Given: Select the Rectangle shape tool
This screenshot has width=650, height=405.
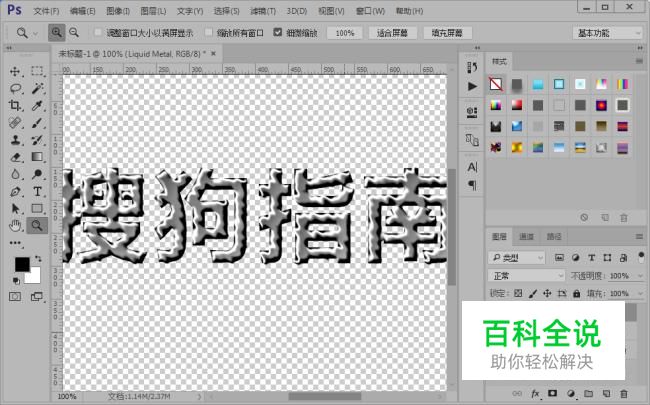Looking at the screenshot, I should point(37,208).
